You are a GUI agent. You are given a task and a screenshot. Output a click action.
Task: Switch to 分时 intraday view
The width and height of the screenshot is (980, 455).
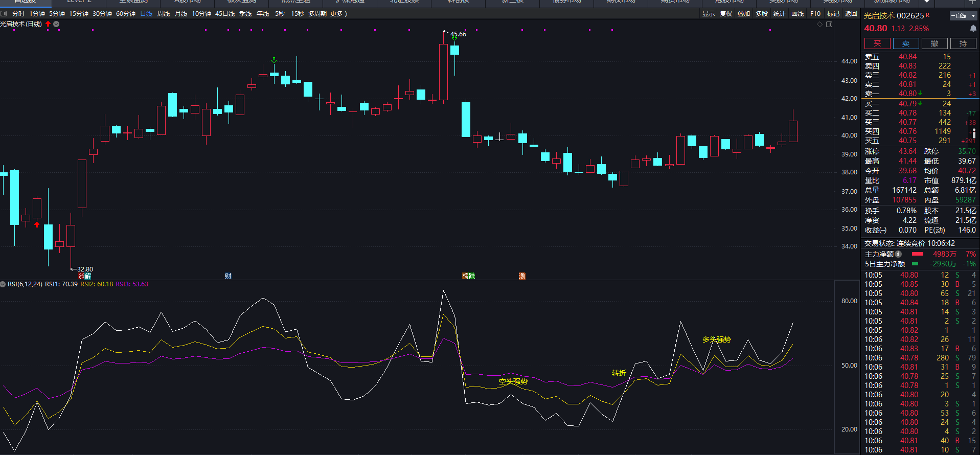pyautogui.click(x=18, y=14)
